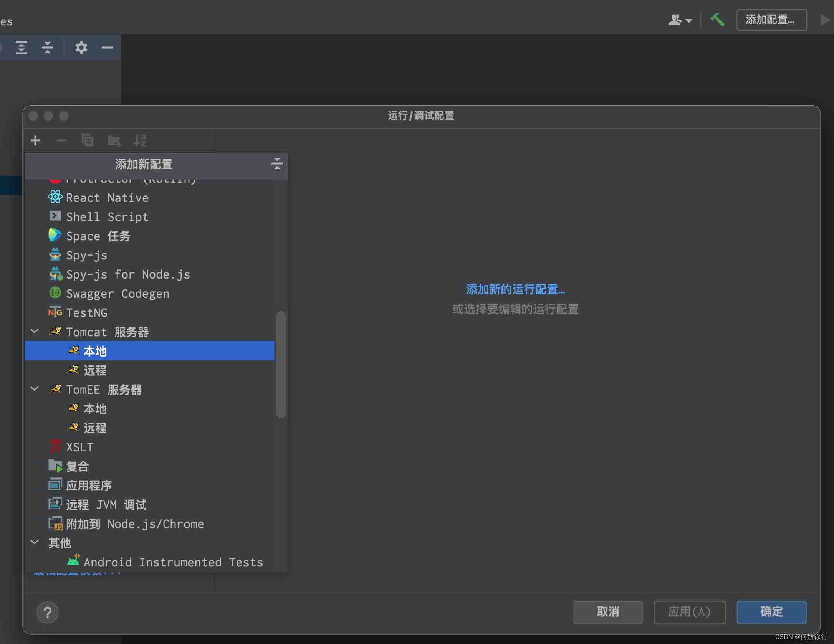The image size is (834, 644).
Task: Click the 取消 cancel button
Action: click(x=608, y=612)
